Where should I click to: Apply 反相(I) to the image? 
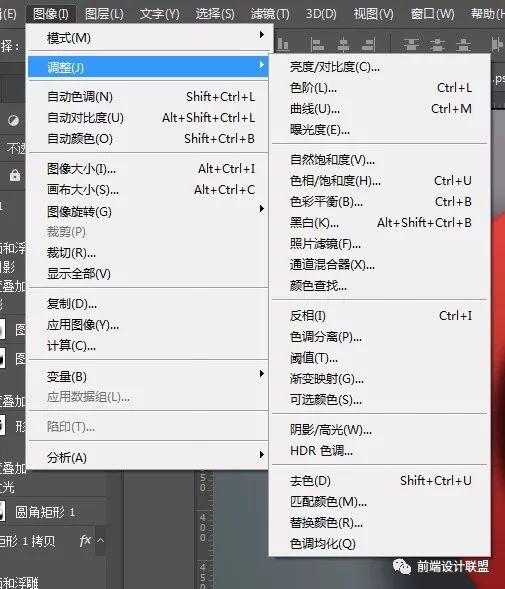click(380, 316)
